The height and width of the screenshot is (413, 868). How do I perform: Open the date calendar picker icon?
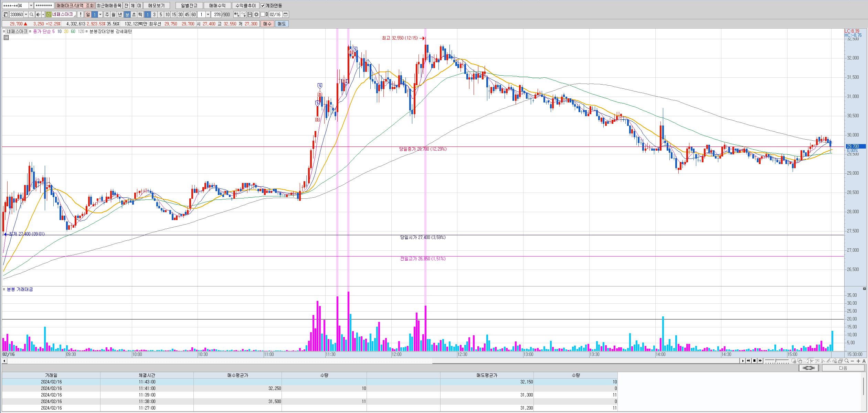286,14
